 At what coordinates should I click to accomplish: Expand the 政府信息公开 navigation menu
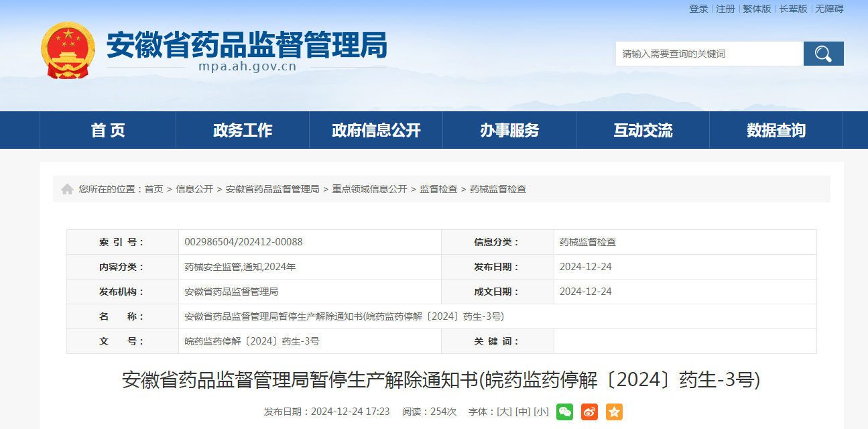click(x=376, y=130)
